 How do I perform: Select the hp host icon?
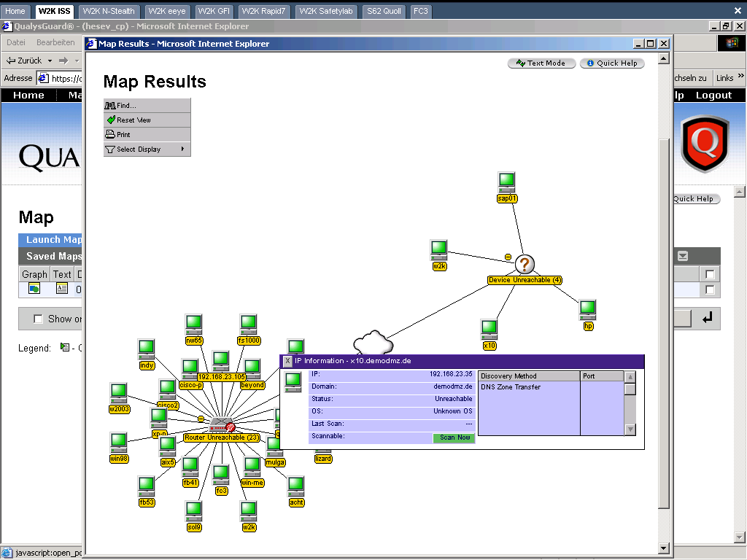pyautogui.click(x=587, y=310)
